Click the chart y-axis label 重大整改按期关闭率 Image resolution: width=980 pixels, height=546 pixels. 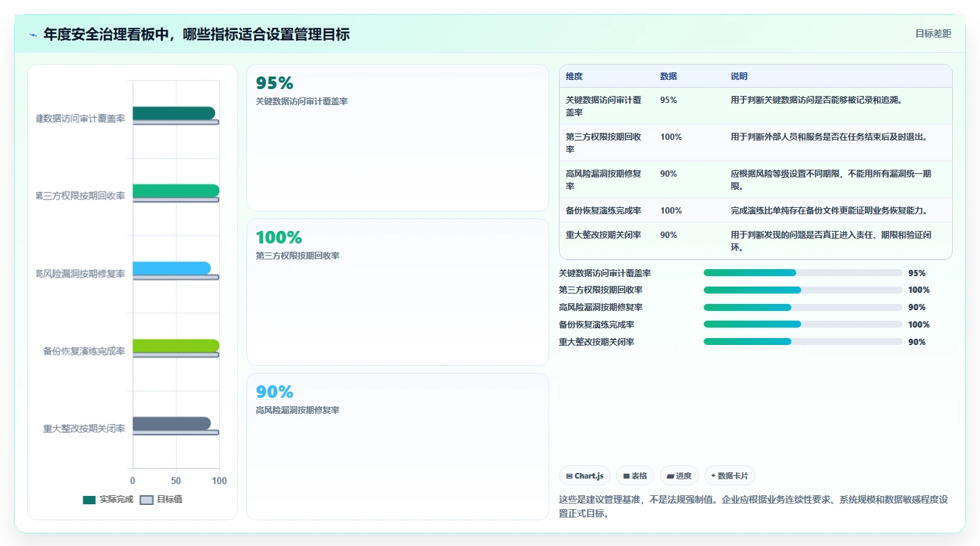pos(84,428)
